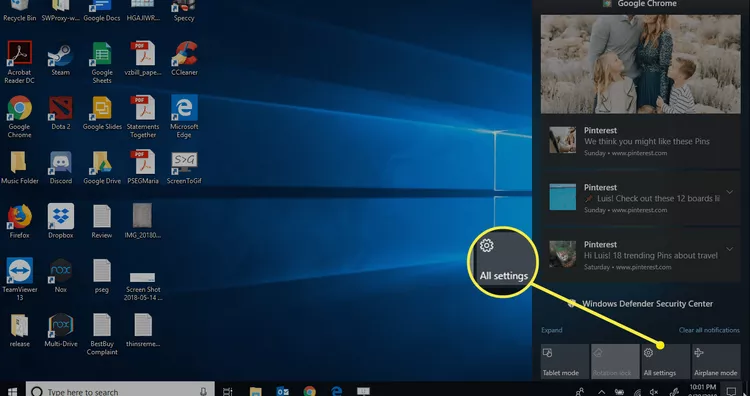Open the Discord desktop shortcut

pos(61,167)
